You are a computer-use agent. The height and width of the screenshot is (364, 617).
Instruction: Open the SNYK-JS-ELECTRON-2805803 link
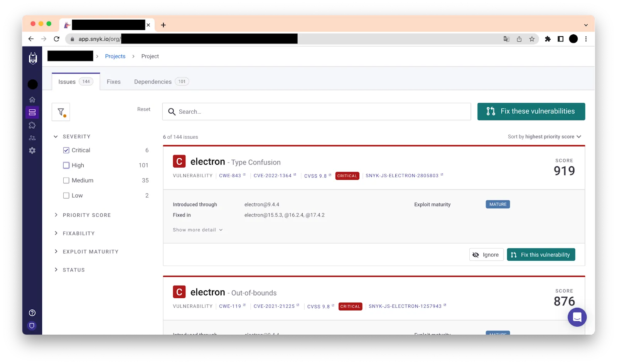pos(404,176)
